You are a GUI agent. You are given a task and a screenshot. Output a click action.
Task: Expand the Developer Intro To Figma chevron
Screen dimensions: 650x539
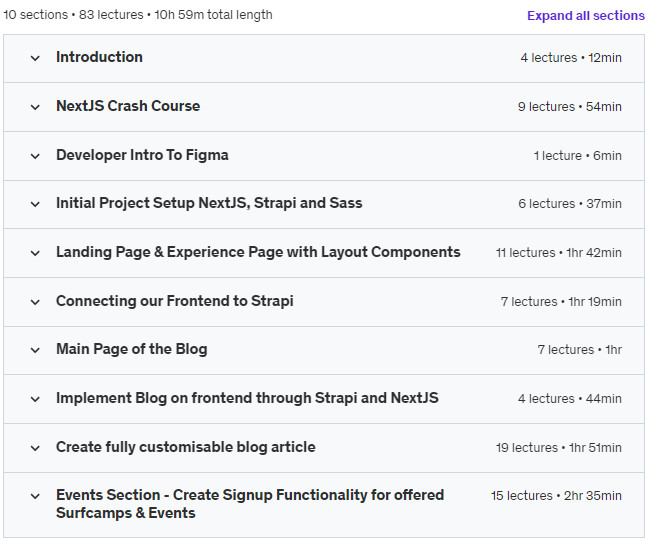click(x=35, y=156)
